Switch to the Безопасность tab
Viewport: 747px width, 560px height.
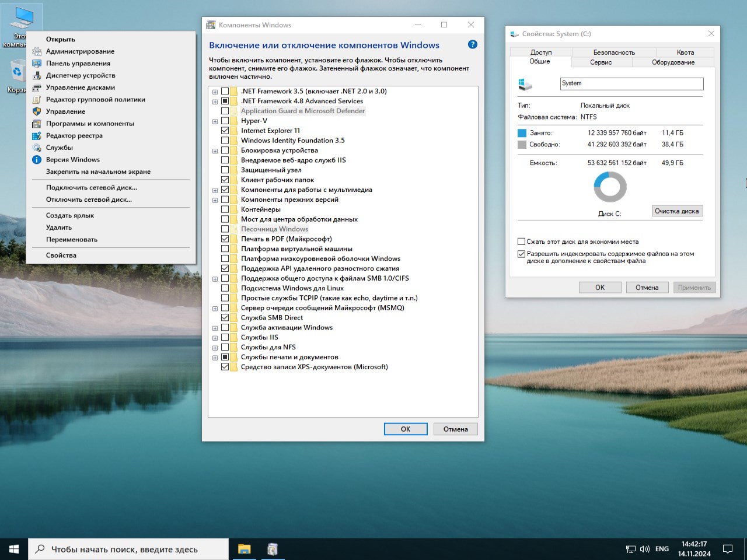click(614, 52)
